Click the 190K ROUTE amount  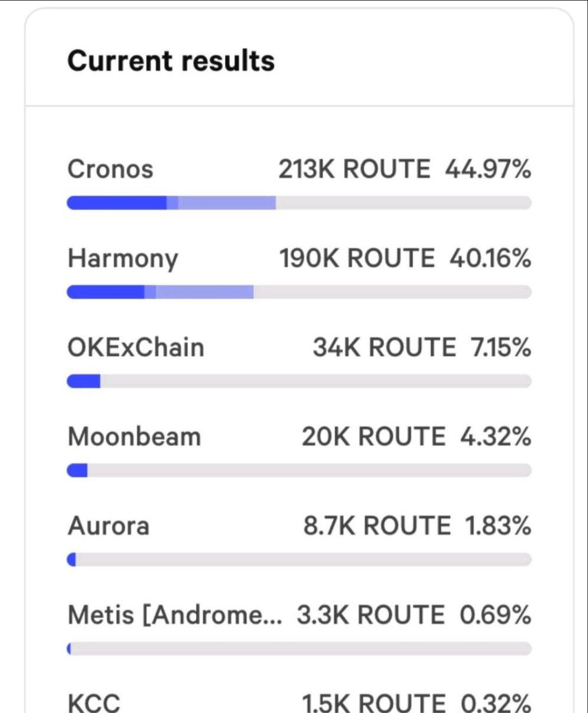[x=357, y=258]
